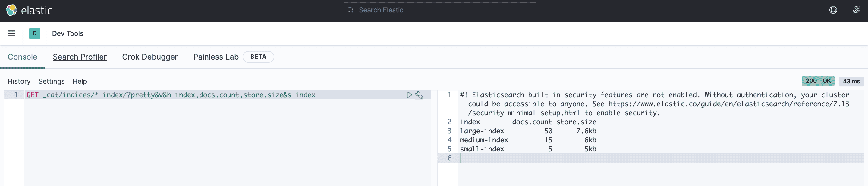Open the console History
868x186 pixels.
19,81
